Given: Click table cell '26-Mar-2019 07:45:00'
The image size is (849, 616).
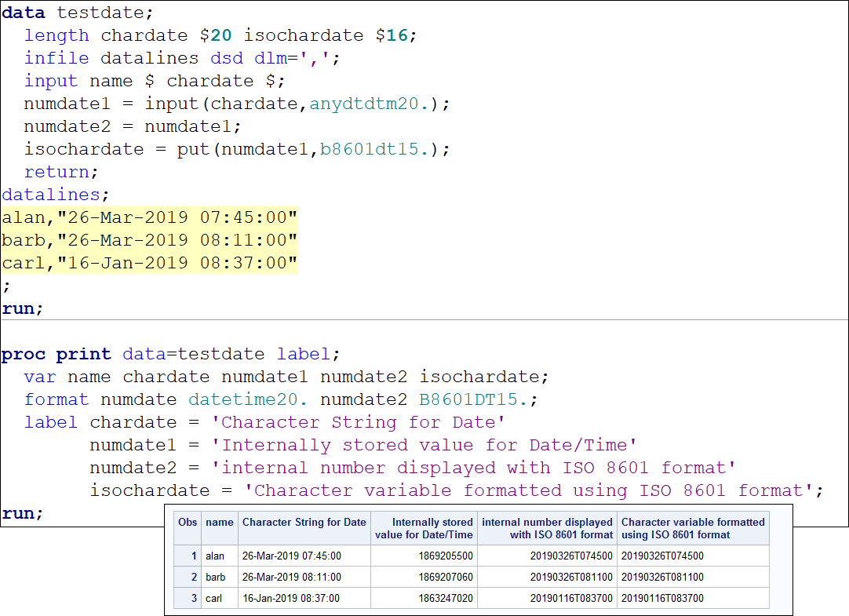Looking at the screenshot, I should (304, 556).
